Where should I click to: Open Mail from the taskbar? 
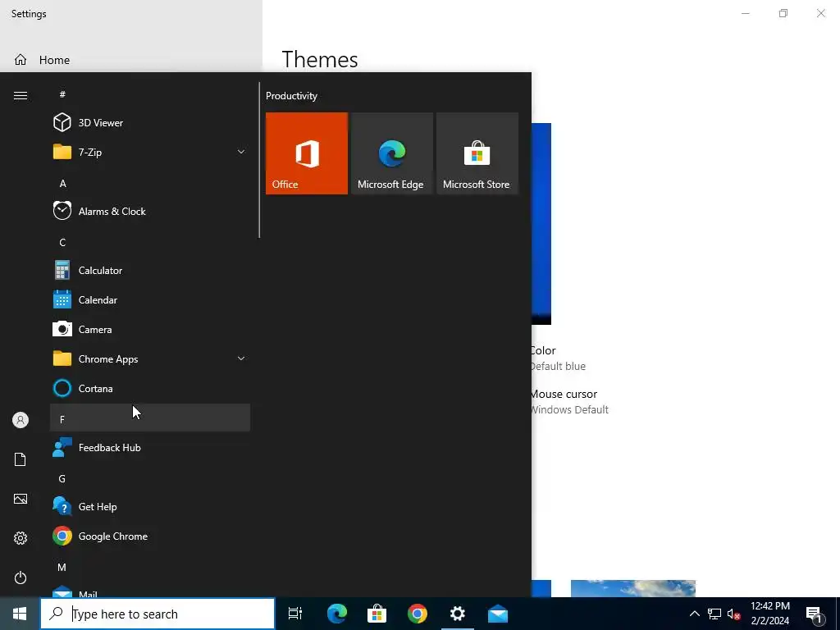coord(498,614)
